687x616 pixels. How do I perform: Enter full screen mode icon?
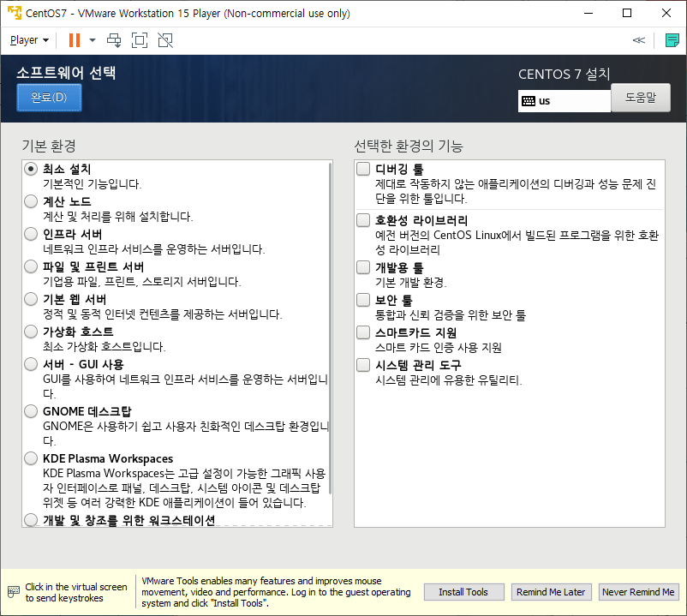pyautogui.click(x=140, y=40)
